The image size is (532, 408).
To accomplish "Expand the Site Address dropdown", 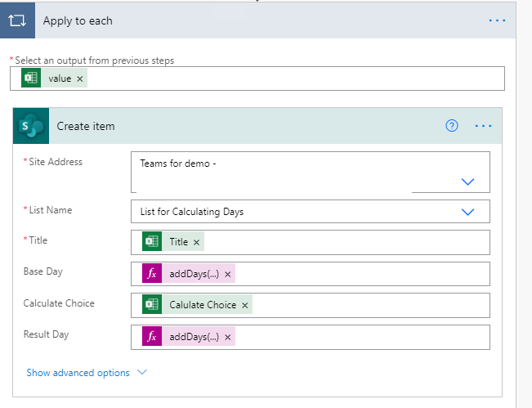I will pos(467,182).
